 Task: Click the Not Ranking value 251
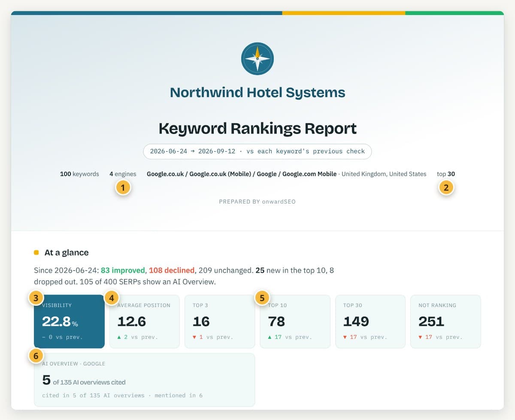coord(431,321)
